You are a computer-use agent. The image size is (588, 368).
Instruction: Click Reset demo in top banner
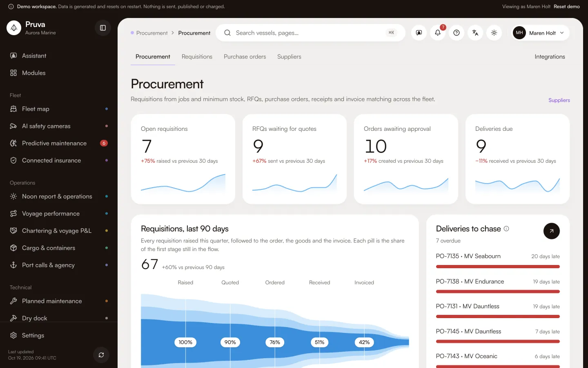(566, 7)
